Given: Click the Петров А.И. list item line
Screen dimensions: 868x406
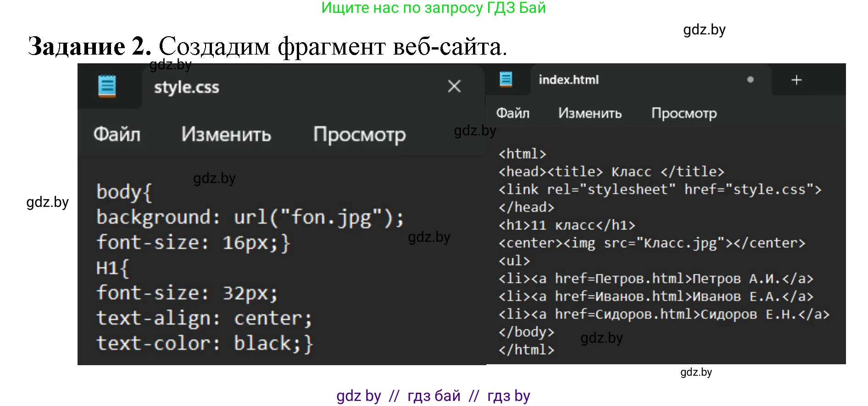Looking at the screenshot, I should (656, 278).
